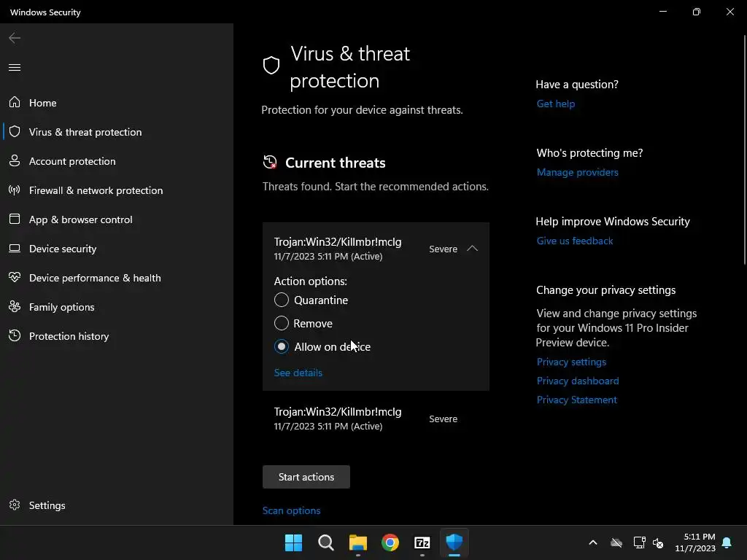
Task: Open Privacy settings link
Action: [x=571, y=362]
